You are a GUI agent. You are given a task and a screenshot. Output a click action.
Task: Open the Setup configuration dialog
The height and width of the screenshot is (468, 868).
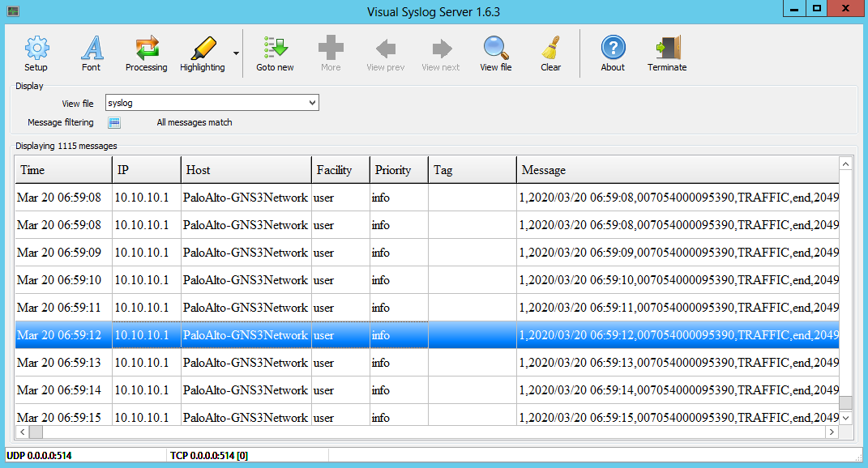tap(36, 53)
